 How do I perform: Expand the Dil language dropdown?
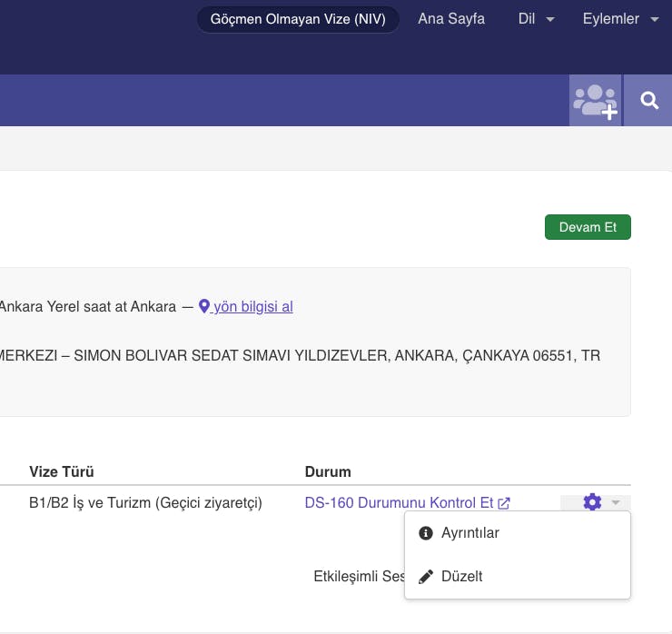click(x=536, y=19)
